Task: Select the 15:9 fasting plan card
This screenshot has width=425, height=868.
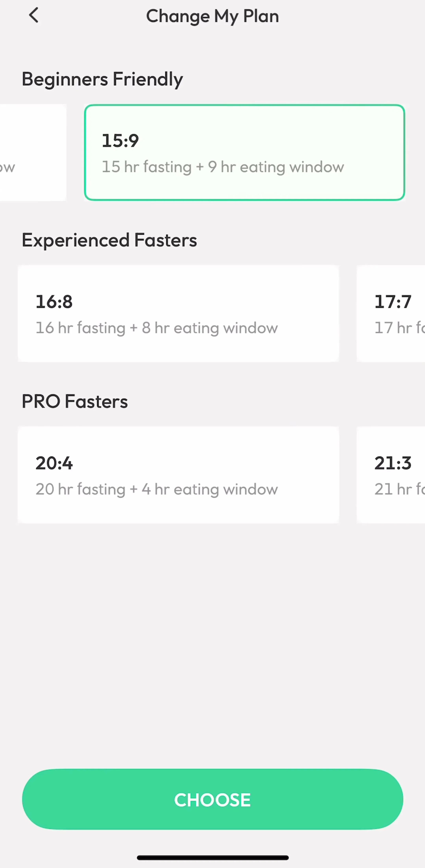Action: point(244,152)
